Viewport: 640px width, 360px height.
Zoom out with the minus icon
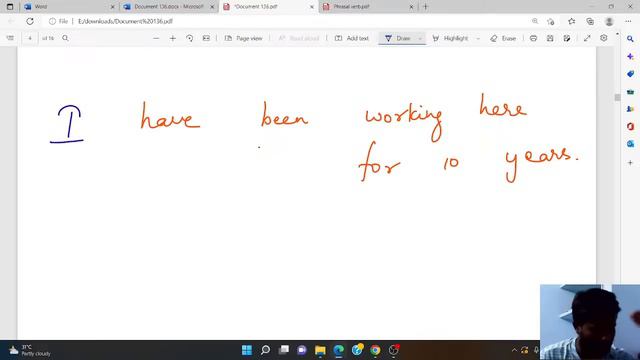click(156, 38)
